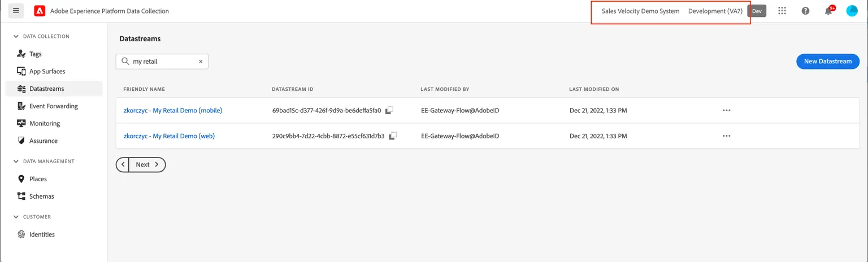Collapse the Data Management section
The height and width of the screenshot is (262, 868).
16,161
